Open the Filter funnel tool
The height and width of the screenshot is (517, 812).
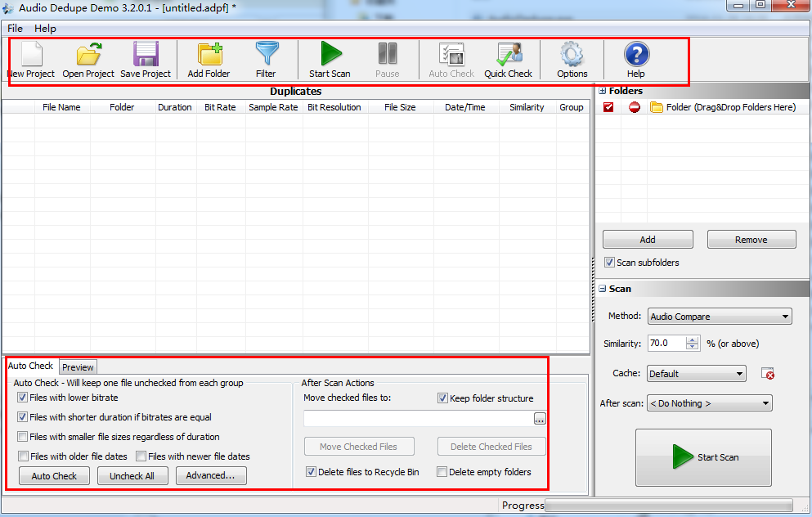[x=267, y=53]
